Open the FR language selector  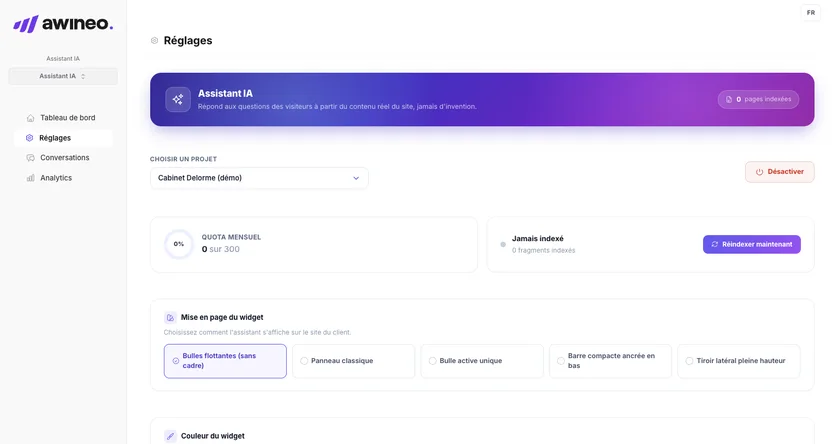[811, 13]
